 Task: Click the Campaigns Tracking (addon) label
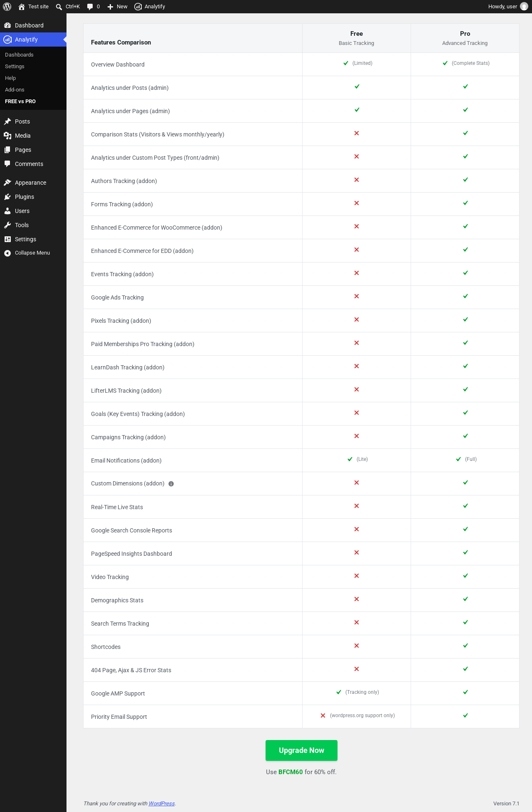(128, 437)
